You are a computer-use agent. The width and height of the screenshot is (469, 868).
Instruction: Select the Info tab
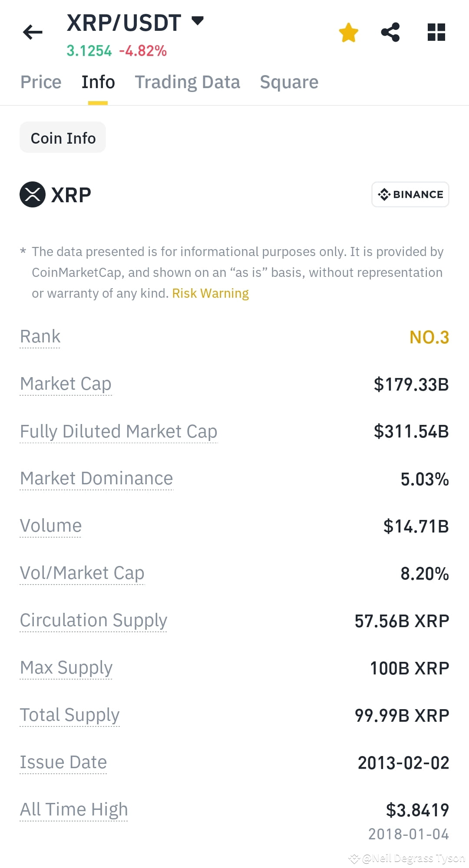tap(98, 82)
